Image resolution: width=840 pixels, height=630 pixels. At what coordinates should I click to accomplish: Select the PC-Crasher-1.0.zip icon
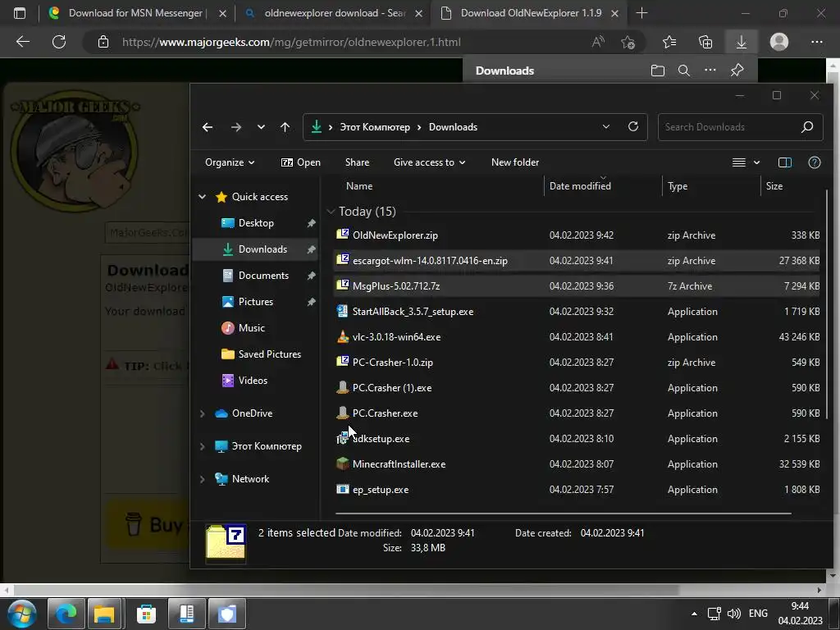pos(342,362)
